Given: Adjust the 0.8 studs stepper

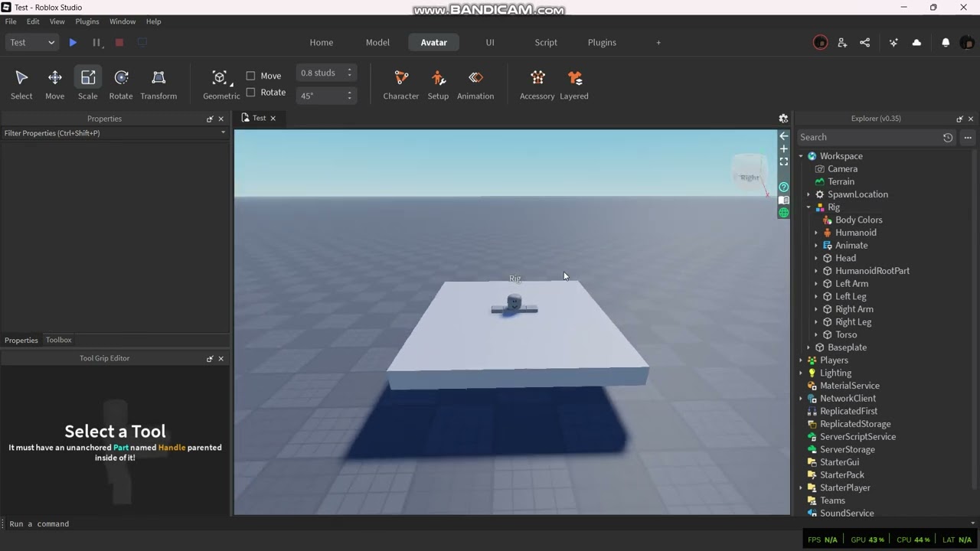Looking at the screenshot, I should [x=349, y=73].
